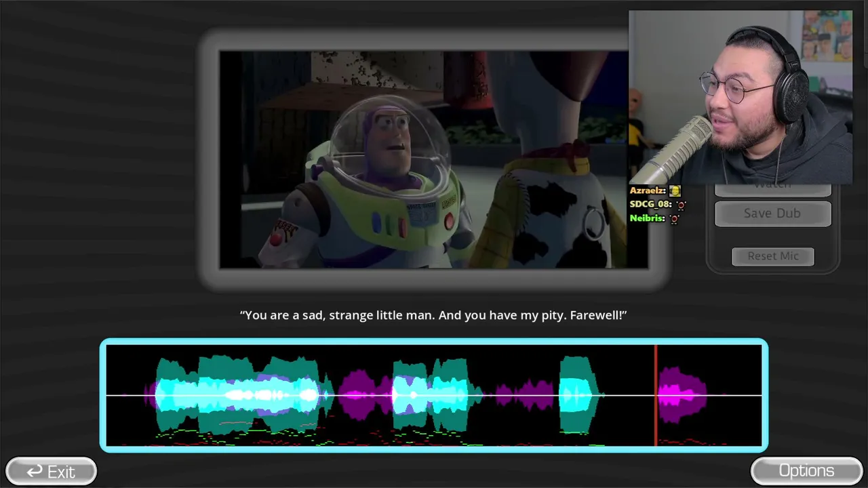Click the status icon beside SDCG_08
This screenshot has width=868, height=488.
pos(681,205)
